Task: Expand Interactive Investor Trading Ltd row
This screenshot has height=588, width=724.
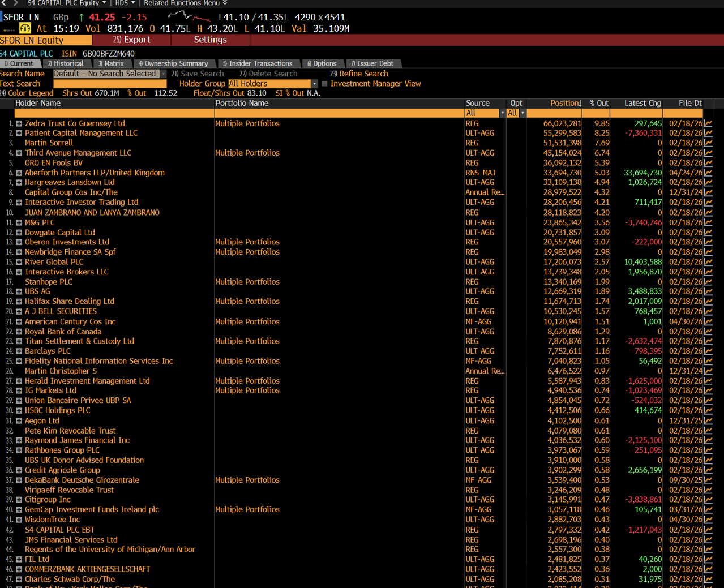Action: [x=19, y=203]
